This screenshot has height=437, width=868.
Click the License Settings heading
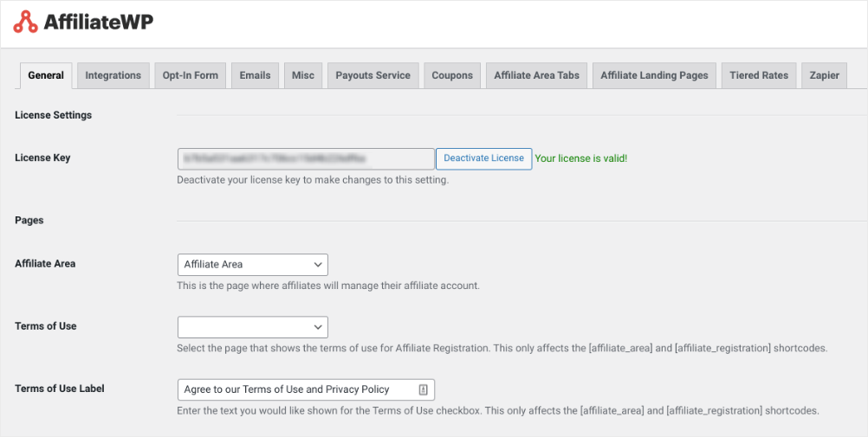[x=53, y=115]
